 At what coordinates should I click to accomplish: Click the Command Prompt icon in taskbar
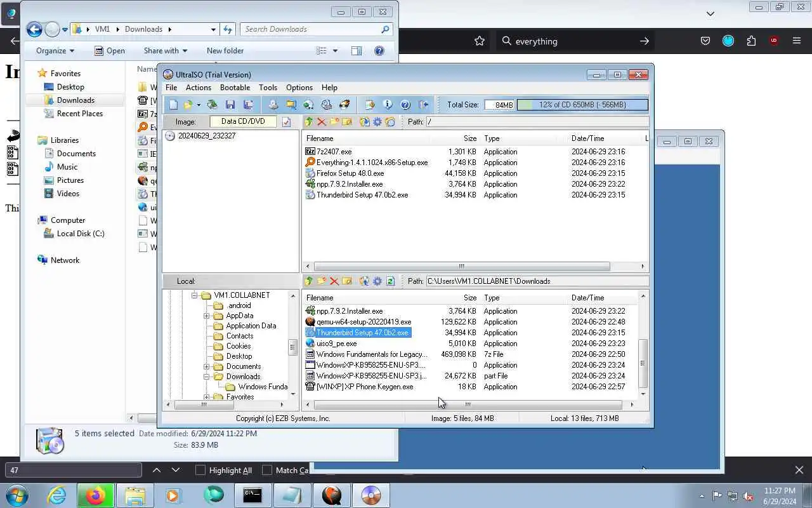point(252,495)
